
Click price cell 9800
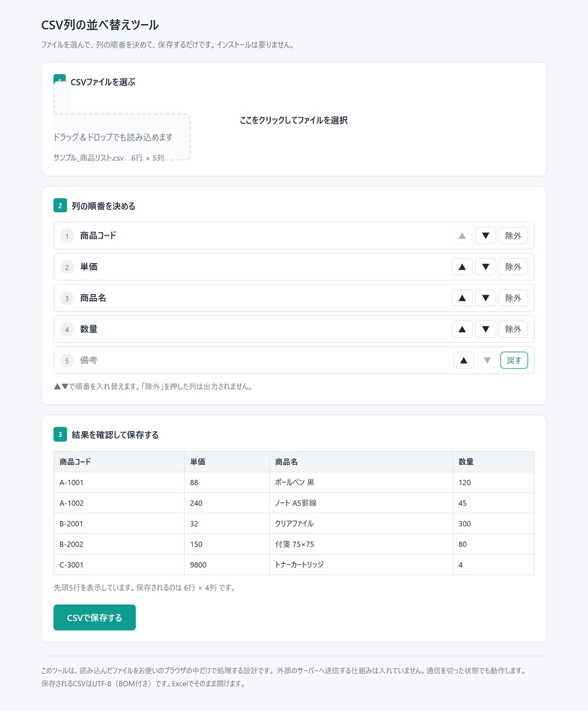[227, 565]
